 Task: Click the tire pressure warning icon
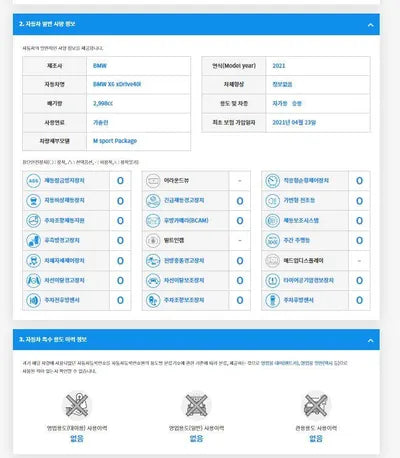coord(272,281)
